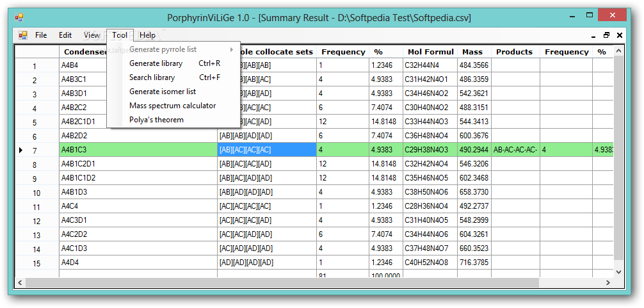The height and width of the screenshot is (308, 644).
Task: Restore the inner document window
Action: pyautogui.click(x=606, y=35)
